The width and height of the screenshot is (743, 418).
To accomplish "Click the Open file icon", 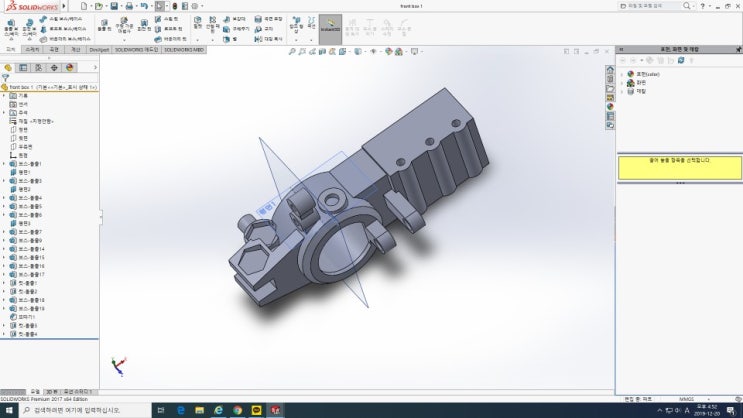I will coord(99,6).
